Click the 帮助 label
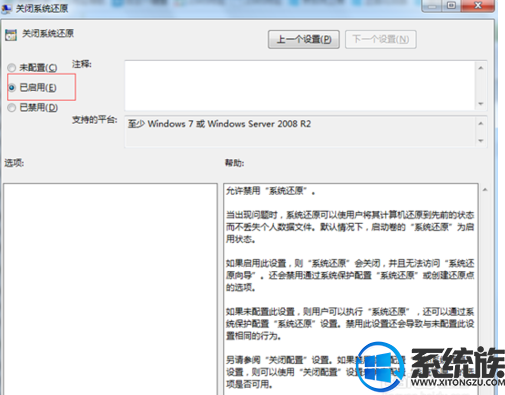505x395 pixels. click(x=234, y=163)
